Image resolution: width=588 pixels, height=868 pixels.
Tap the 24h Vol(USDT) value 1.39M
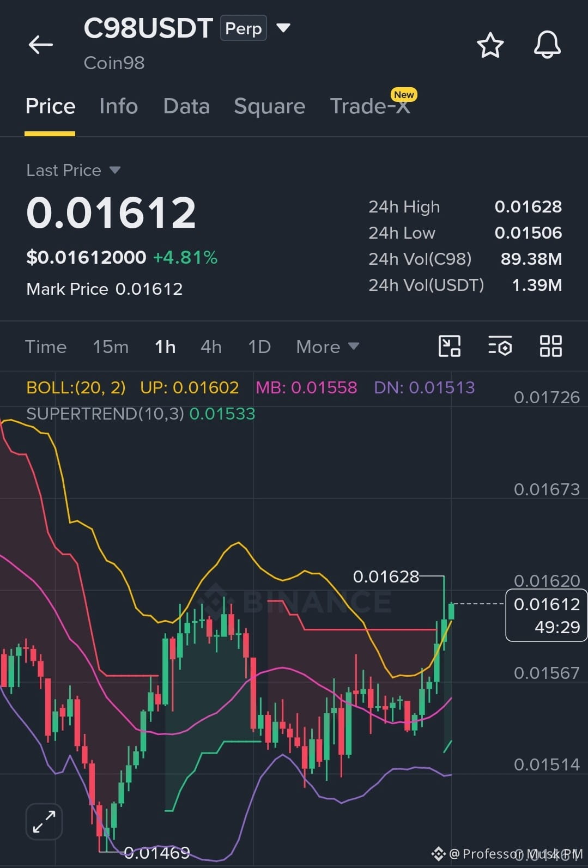(x=537, y=285)
